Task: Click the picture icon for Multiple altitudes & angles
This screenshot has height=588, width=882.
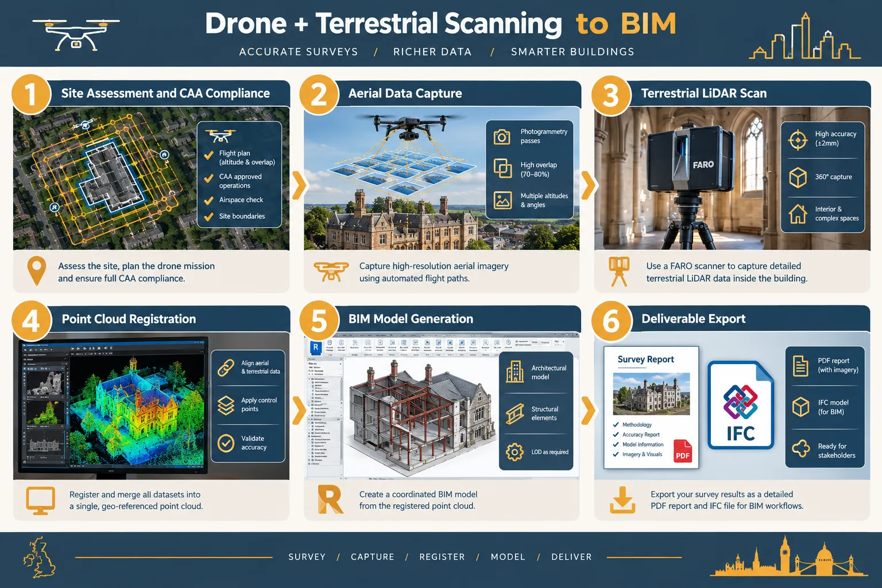Action: point(502,200)
